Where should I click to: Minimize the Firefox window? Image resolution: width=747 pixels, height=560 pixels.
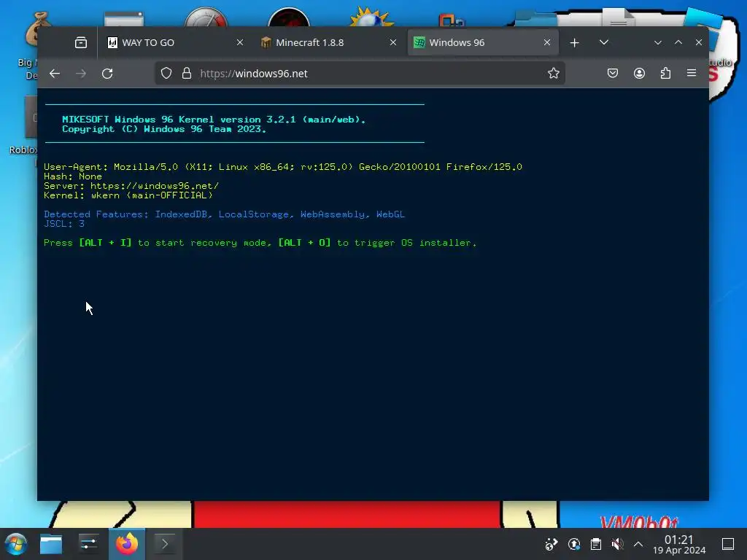(658, 43)
